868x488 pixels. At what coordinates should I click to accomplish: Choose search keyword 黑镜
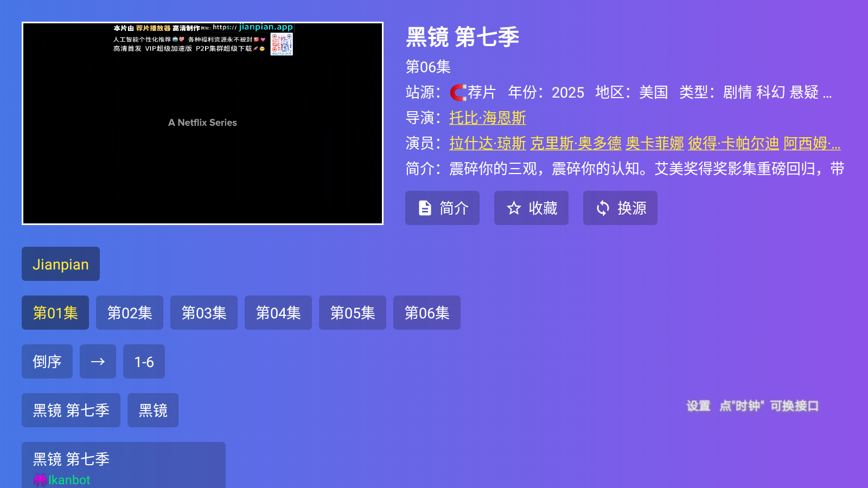pyautogui.click(x=153, y=410)
